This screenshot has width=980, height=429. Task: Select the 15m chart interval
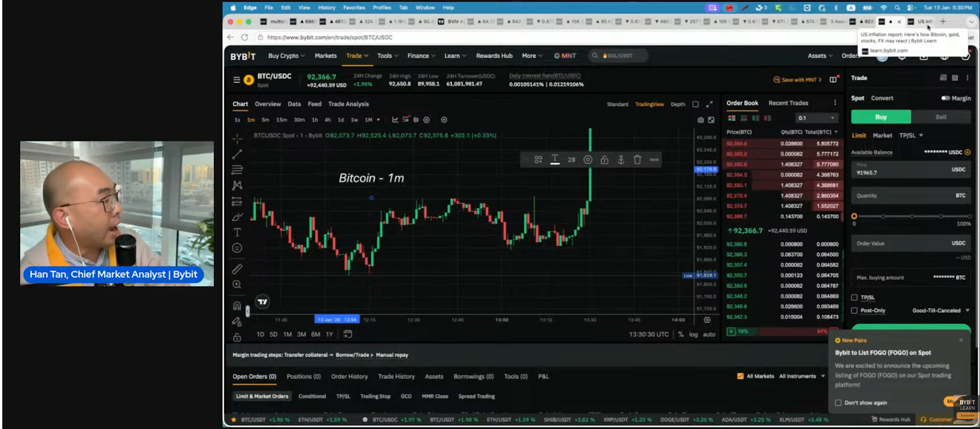pos(281,120)
